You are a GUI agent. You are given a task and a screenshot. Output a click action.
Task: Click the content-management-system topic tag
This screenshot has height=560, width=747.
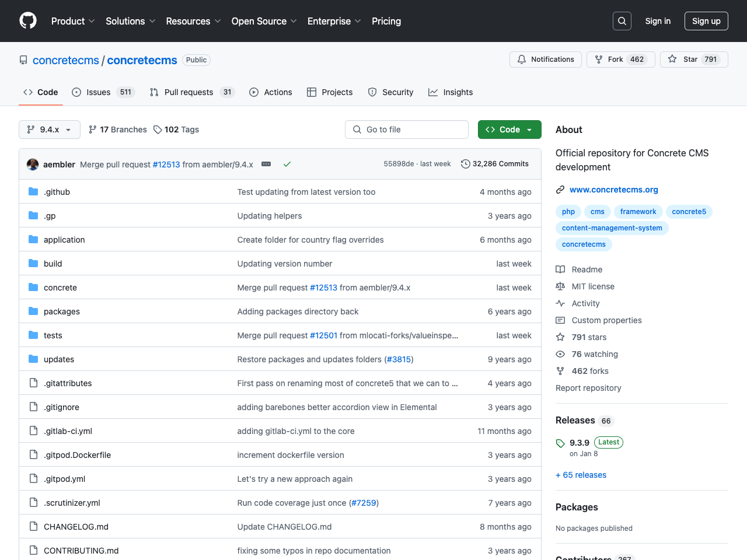tap(612, 228)
